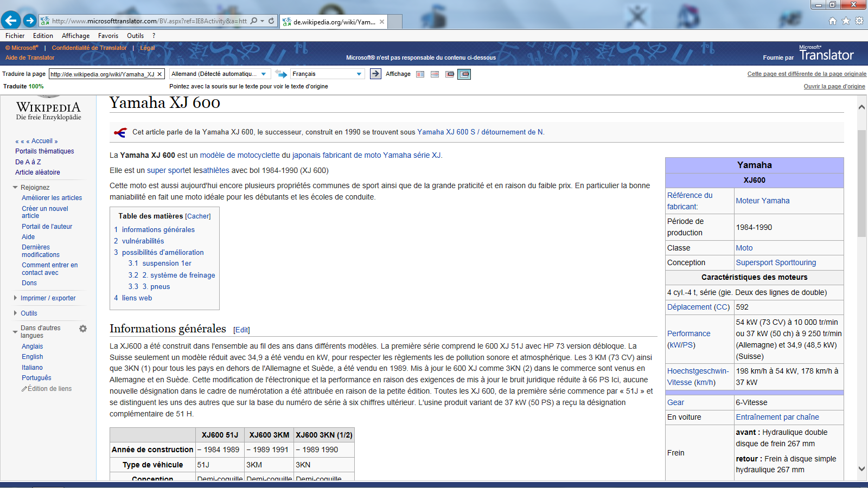Swap translation languages with arrows icon
The image size is (868, 488).
tap(281, 74)
